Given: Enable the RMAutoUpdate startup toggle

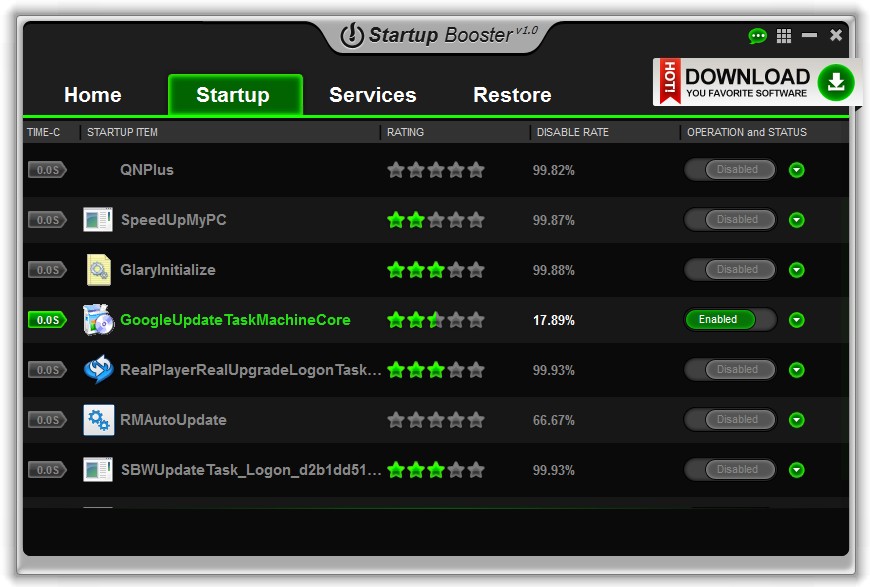Looking at the screenshot, I should click(x=730, y=419).
